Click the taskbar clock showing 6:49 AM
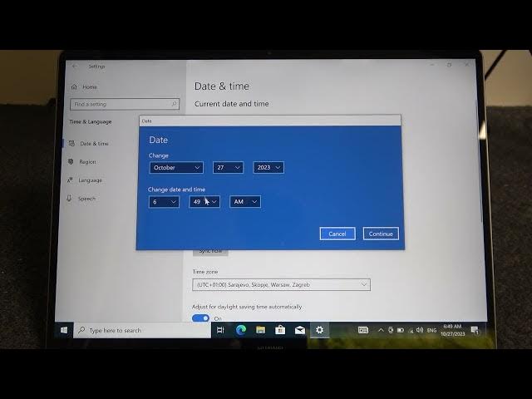Image resolution: width=532 pixels, height=399 pixels. click(x=452, y=330)
